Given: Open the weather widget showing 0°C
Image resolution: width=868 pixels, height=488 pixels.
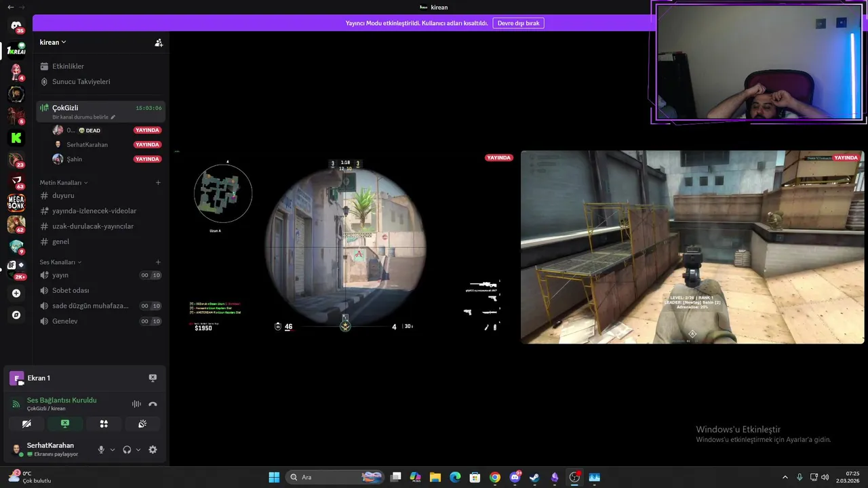Looking at the screenshot, I should click(x=29, y=476).
